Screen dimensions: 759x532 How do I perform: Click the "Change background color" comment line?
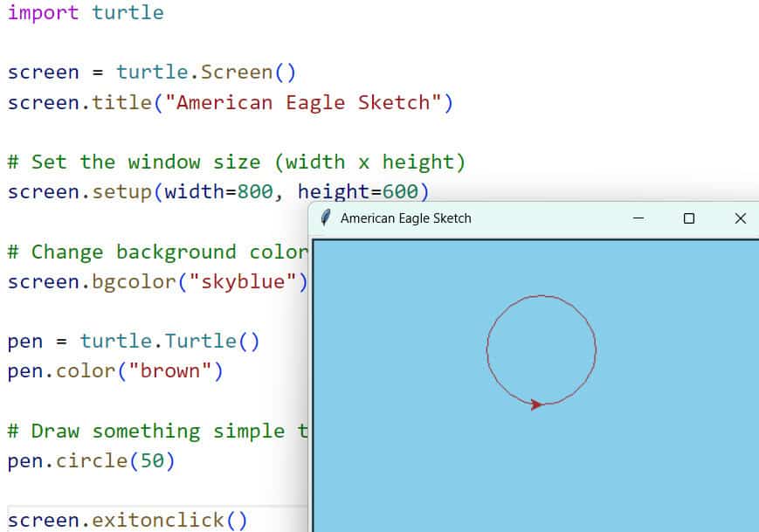pyautogui.click(x=157, y=252)
